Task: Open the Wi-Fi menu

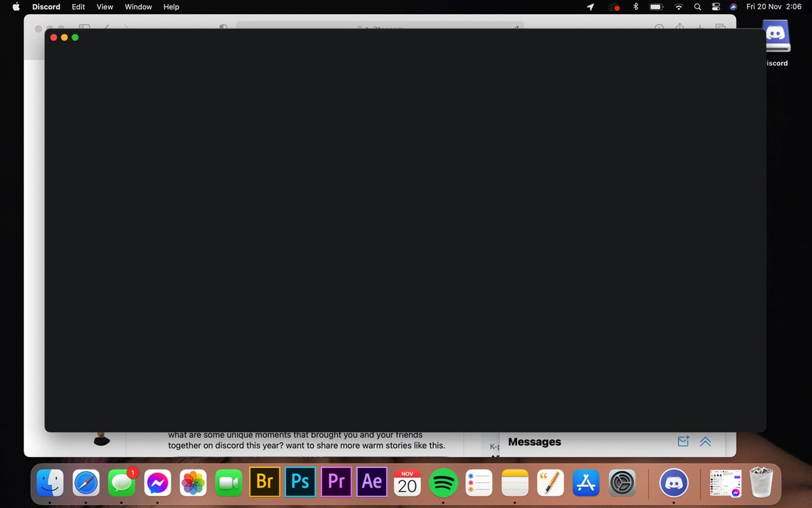Action: click(x=679, y=7)
